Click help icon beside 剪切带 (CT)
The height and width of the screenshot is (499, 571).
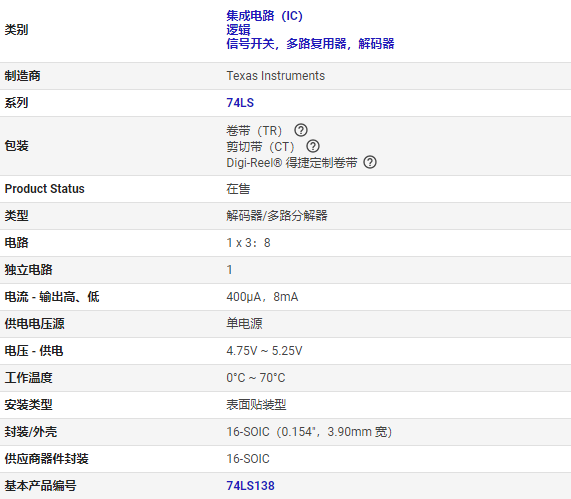[x=313, y=146]
